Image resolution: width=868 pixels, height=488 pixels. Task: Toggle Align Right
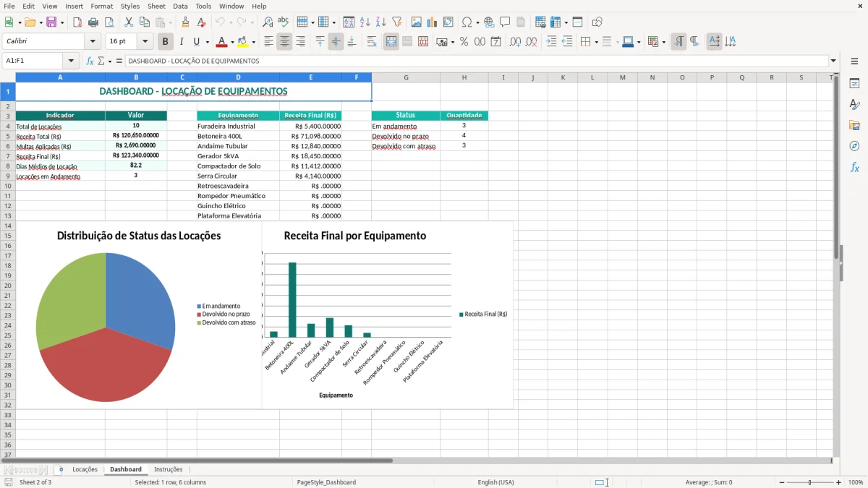click(x=300, y=42)
